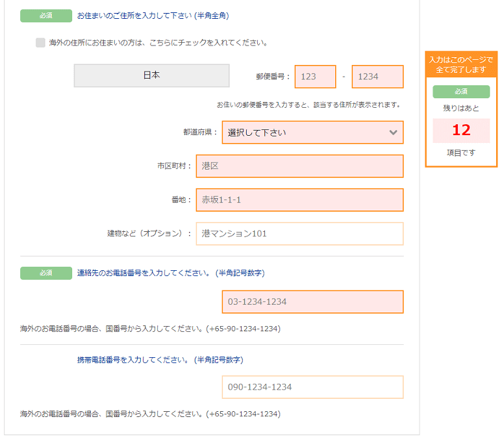Open the 都道府県 prefecture dropdown

tap(312, 133)
